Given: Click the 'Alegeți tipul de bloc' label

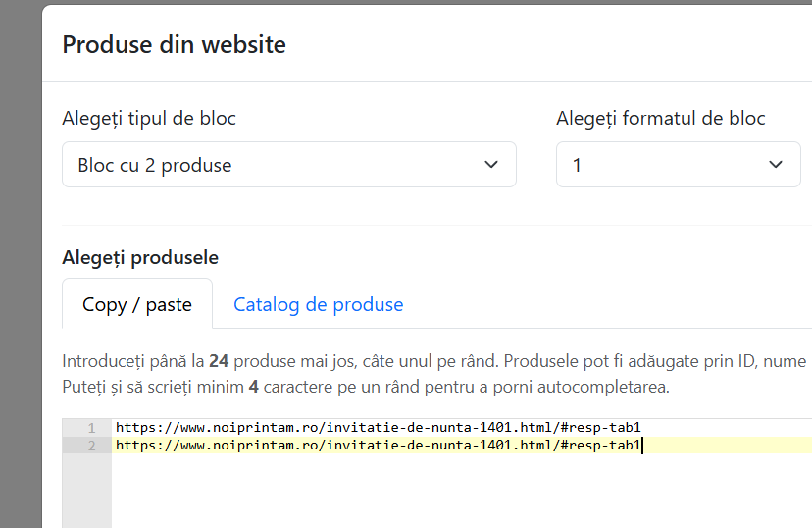Looking at the screenshot, I should pos(149,118).
